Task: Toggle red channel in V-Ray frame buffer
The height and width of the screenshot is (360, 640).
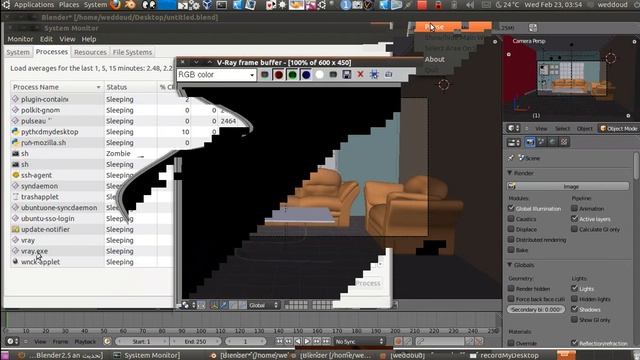Action: click(x=278, y=75)
